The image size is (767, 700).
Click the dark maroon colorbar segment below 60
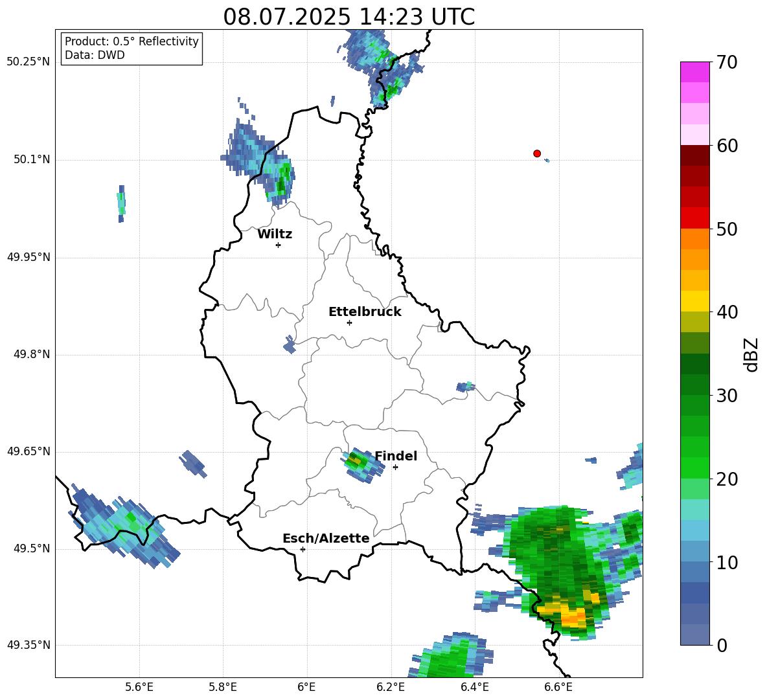694,155
